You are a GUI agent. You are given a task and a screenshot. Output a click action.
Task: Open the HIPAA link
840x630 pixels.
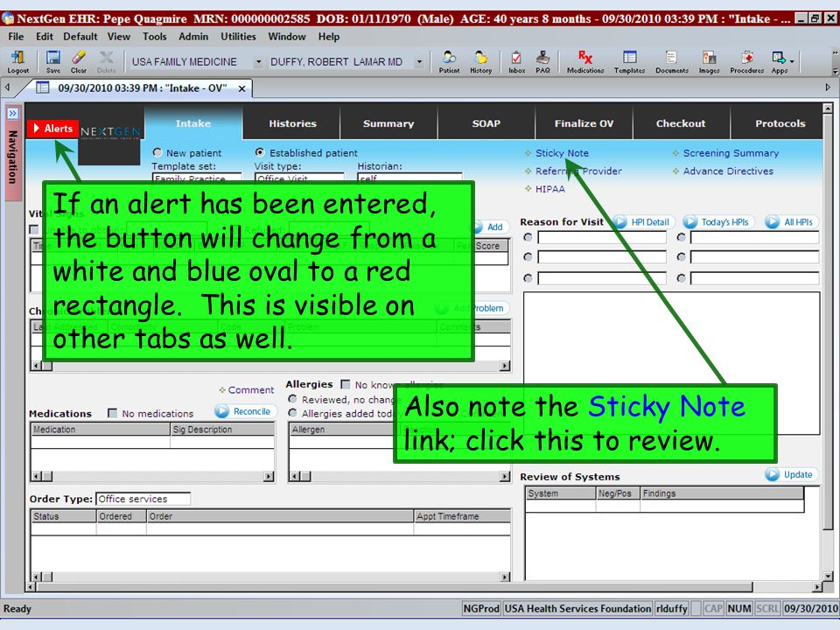coord(550,189)
